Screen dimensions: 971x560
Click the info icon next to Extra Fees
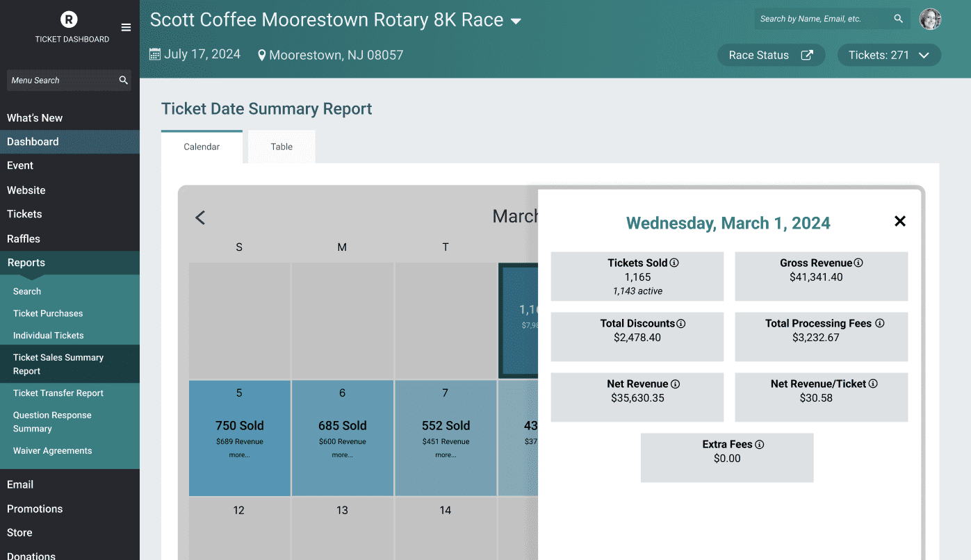coord(760,444)
